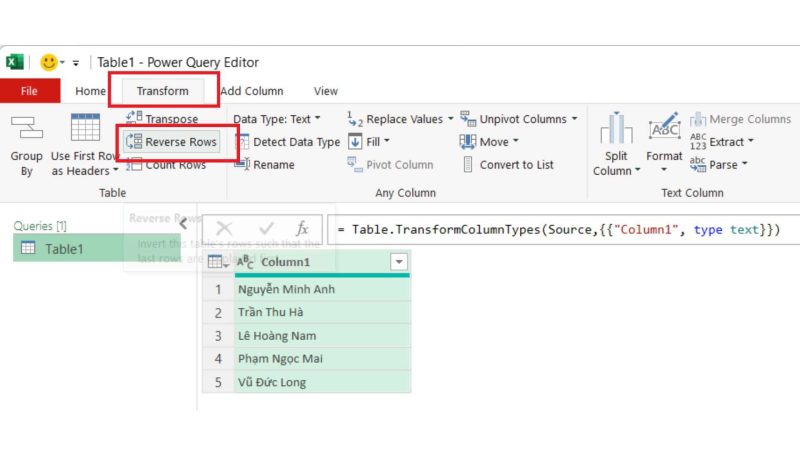Click the fx formula icon
This screenshot has width=800, height=450.
303,228
